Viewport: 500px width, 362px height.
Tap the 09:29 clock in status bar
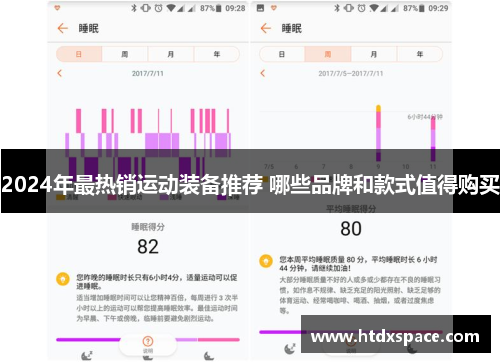pos(438,8)
